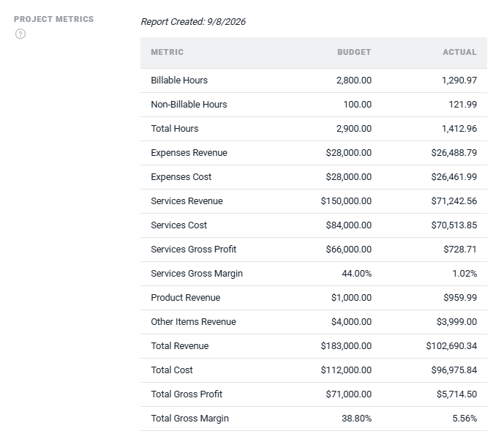
Task: Click the METRIC column header
Action: click(167, 52)
